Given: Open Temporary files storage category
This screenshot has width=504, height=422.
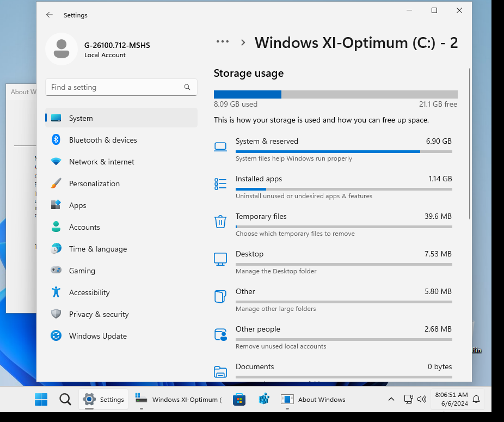Looking at the screenshot, I should pyautogui.click(x=333, y=225).
